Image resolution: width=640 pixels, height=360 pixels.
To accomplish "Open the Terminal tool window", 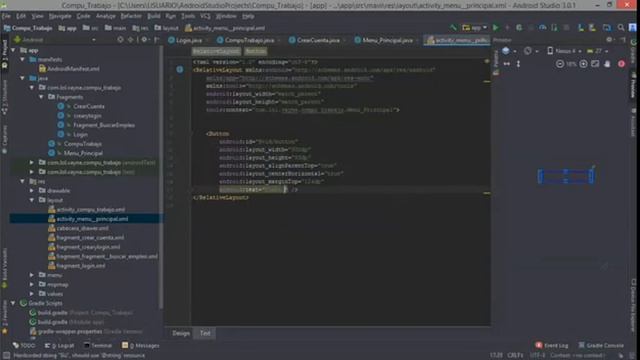I will pyautogui.click(x=98, y=345).
